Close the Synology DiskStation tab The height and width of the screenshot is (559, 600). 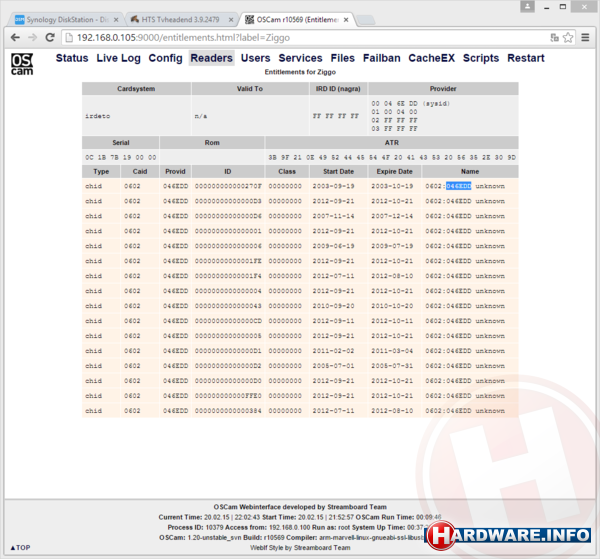[x=116, y=20]
